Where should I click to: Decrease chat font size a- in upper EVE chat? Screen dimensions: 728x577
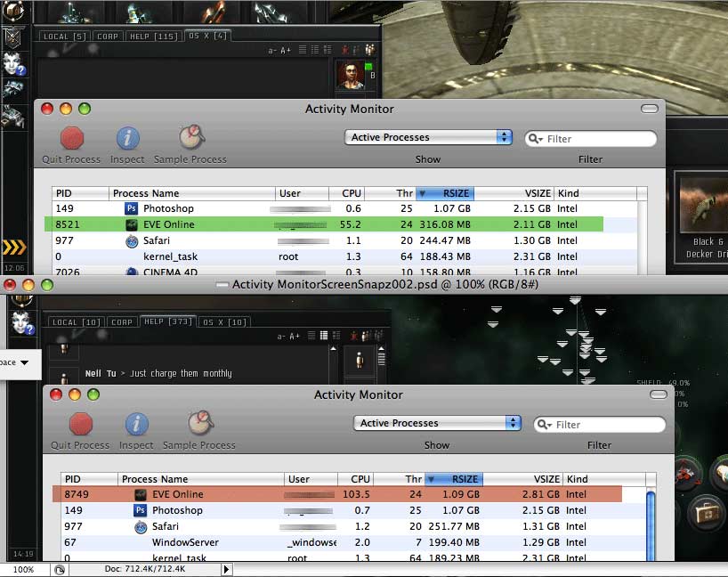[x=272, y=50]
